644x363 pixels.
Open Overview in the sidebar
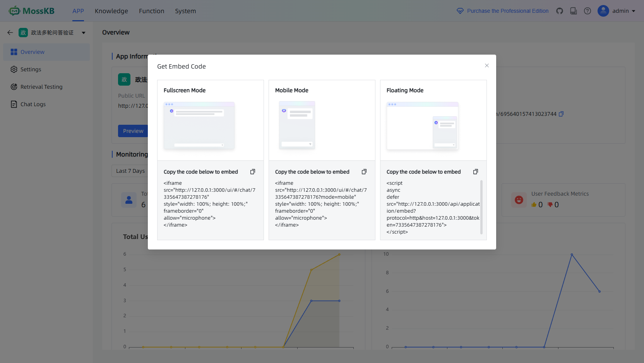click(46, 52)
